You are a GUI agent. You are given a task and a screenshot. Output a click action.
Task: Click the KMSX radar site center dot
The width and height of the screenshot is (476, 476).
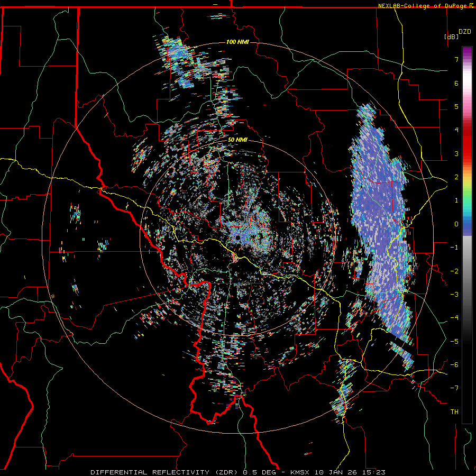coord(238,237)
